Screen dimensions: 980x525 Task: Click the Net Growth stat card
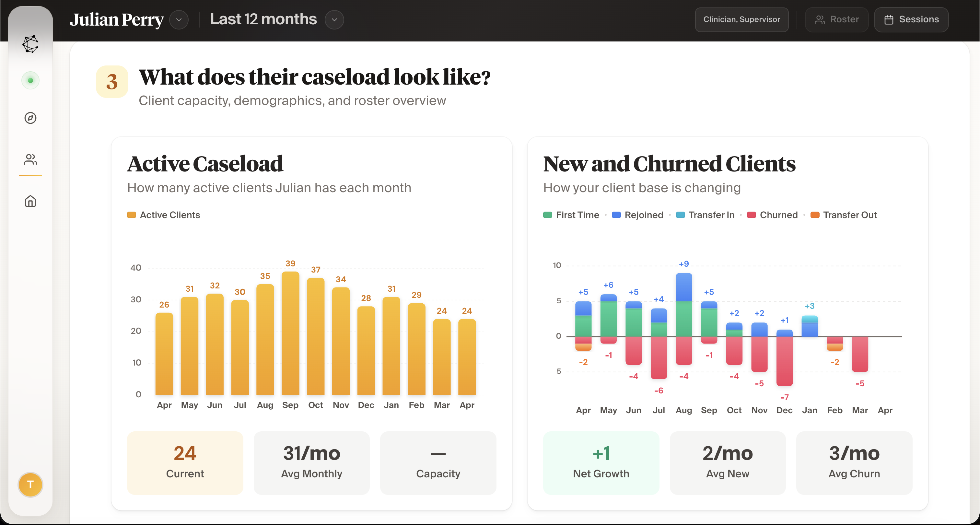point(601,462)
